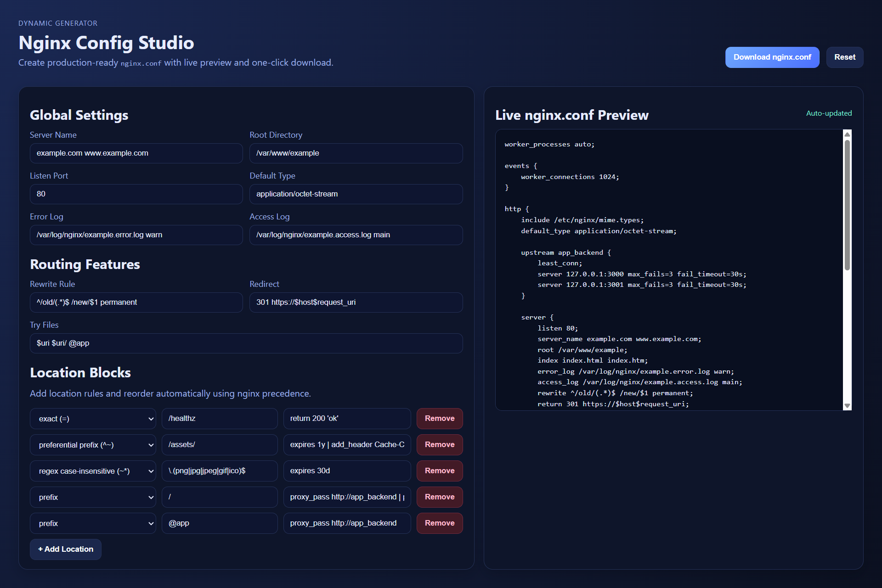882x588 pixels.
Task: Edit the /assets/ path input
Action: [x=220, y=445]
